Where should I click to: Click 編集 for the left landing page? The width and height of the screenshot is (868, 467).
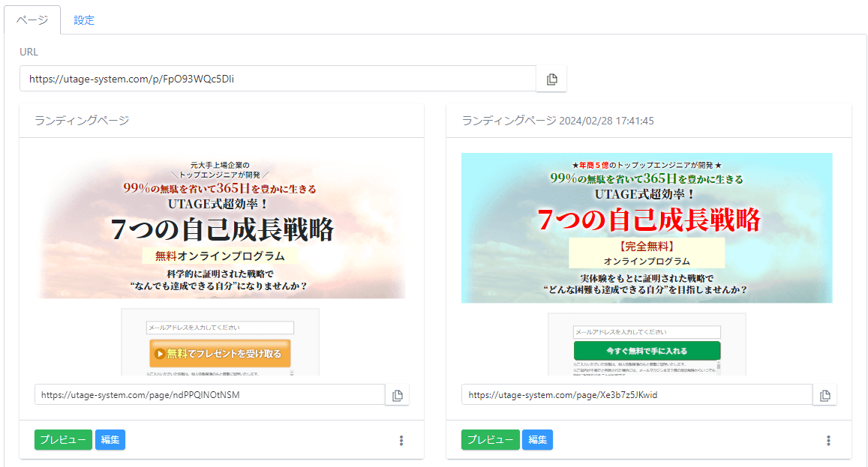coord(110,440)
